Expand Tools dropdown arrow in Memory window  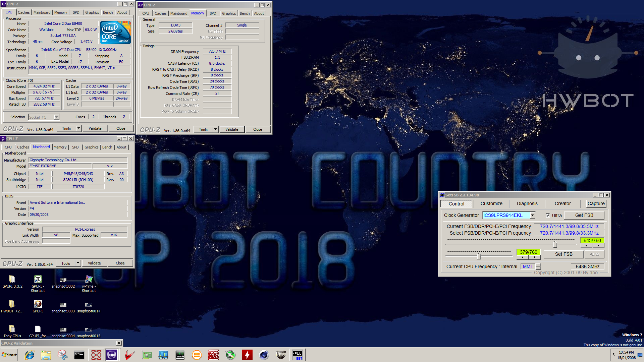[x=215, y=129]
